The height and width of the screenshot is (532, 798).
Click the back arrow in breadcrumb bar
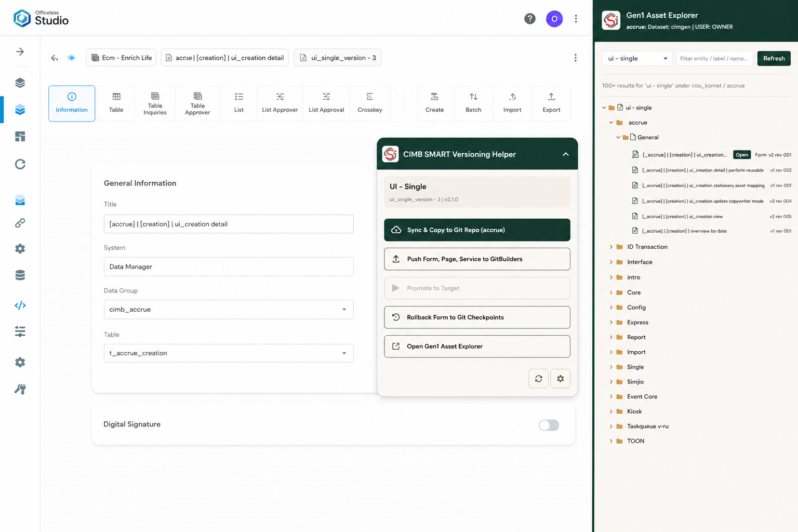pyautogui.click(x=55, y=58)
